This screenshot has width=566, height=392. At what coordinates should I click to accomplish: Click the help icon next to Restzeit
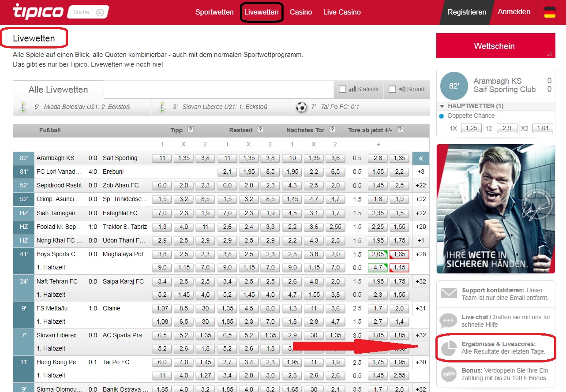(260, 130)
